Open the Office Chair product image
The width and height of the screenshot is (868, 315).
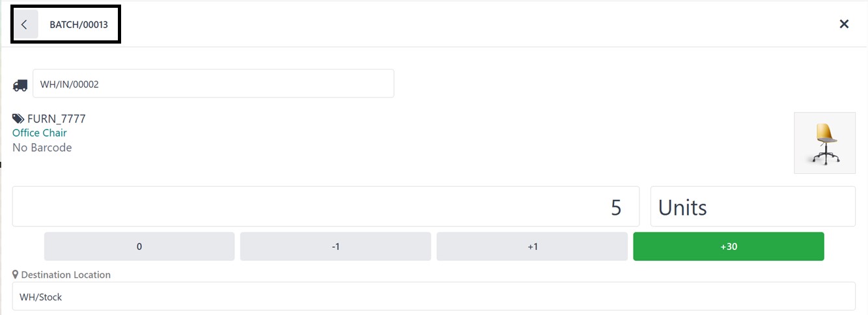(824, 143)
